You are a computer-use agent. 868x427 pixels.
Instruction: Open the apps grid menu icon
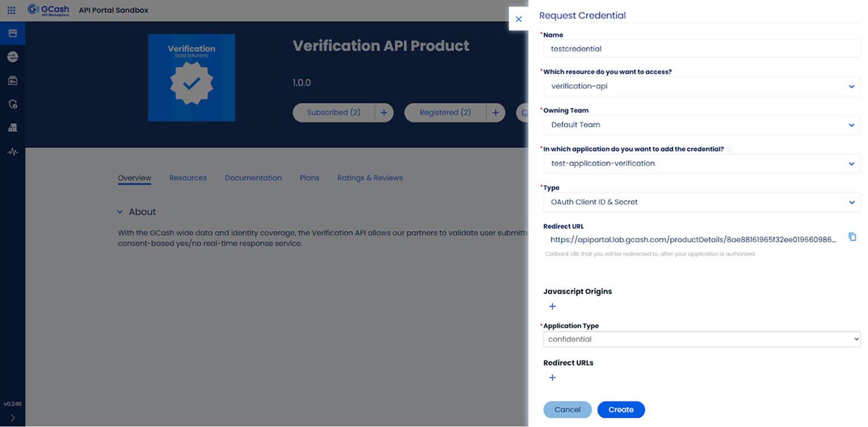pos(11,10)
